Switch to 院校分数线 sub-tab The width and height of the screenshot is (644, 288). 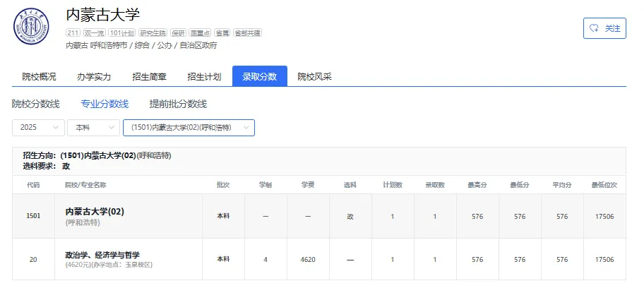(36, 104)
